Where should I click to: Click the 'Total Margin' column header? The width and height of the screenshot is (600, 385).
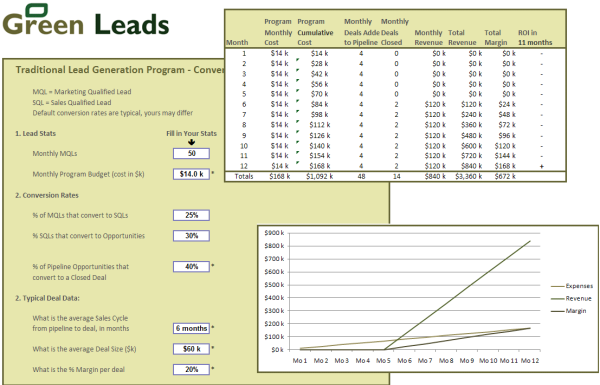496,38
